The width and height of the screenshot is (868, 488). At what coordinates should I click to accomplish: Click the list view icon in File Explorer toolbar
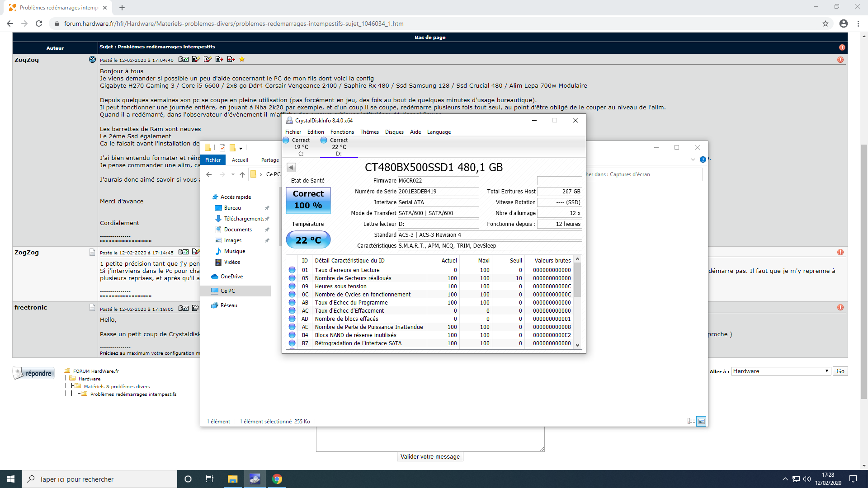pos(692,421)
